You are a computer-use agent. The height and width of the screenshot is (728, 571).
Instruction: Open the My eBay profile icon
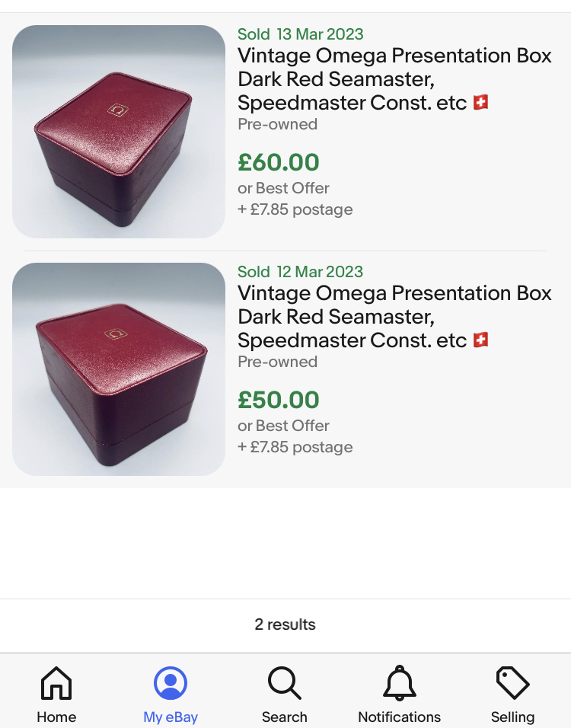tap(171, 683)
